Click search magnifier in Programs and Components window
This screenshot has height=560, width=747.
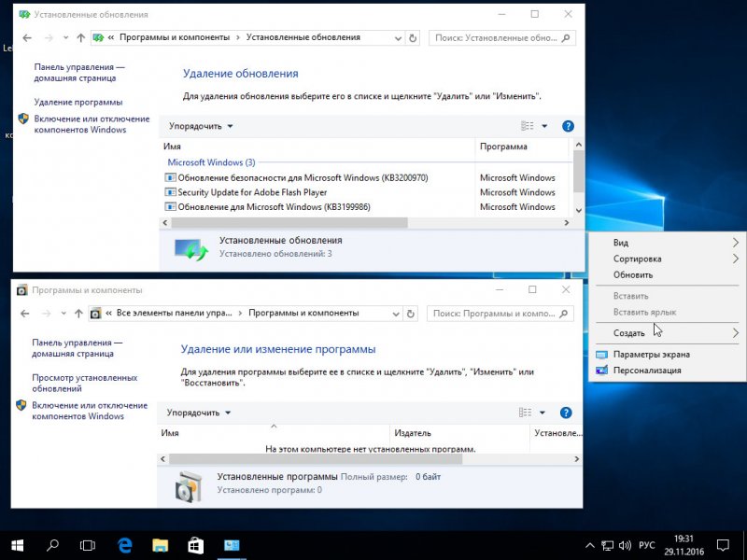click(564, 314)
